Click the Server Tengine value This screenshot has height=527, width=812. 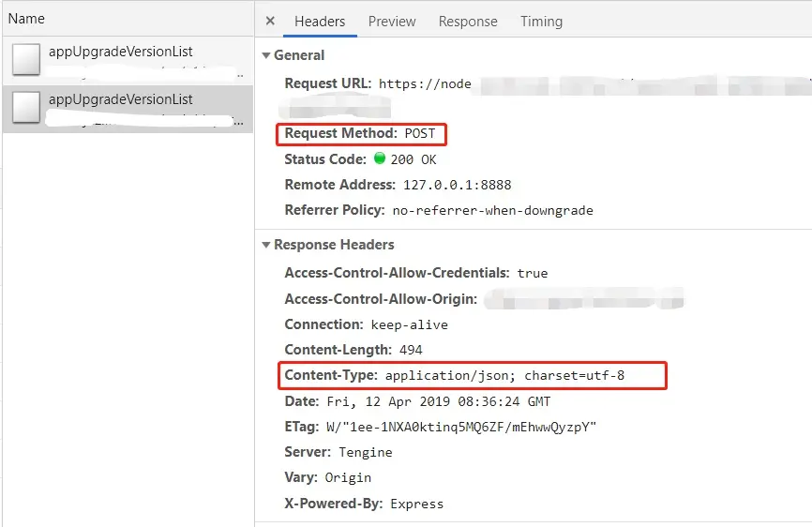365,453
